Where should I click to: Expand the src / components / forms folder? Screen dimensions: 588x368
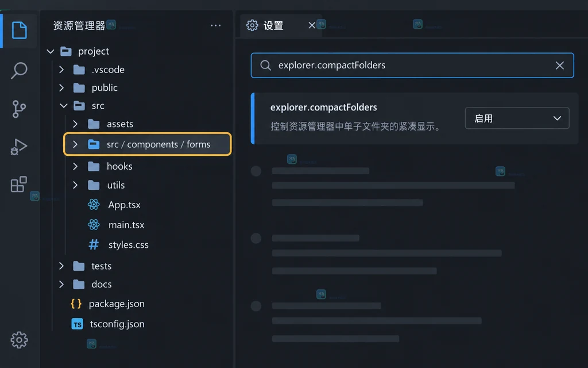[75, 144]
